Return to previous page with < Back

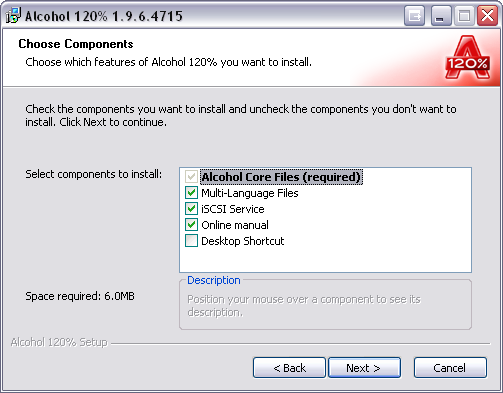289,368
